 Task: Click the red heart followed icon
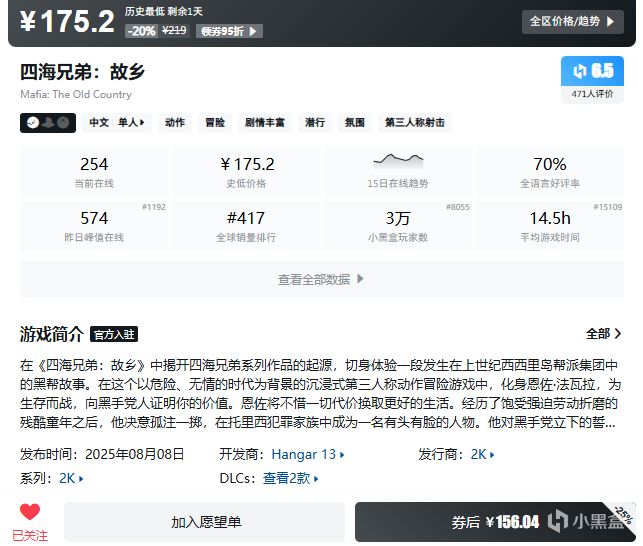click(30, 512)
